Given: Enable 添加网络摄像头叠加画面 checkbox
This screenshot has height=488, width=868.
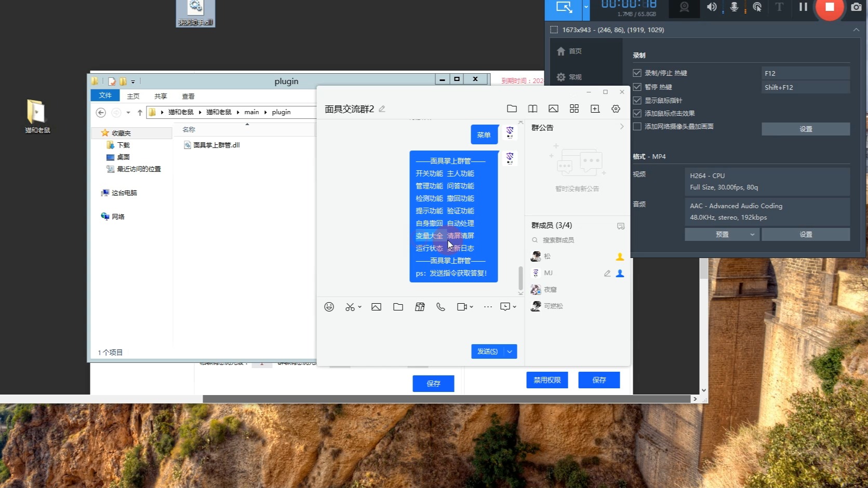Looking at the screenshot, I should [x=637, y=127].
